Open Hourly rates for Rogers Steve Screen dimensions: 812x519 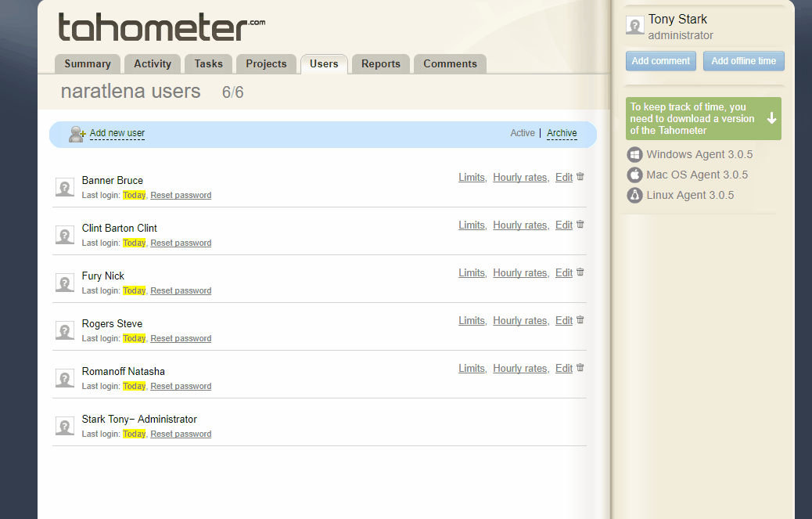520,320
